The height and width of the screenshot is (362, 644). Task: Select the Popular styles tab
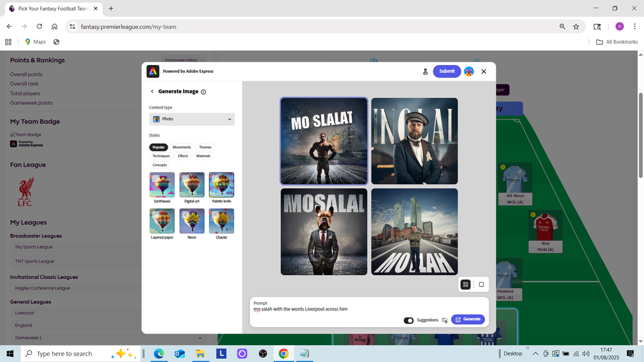coord(159,148)
